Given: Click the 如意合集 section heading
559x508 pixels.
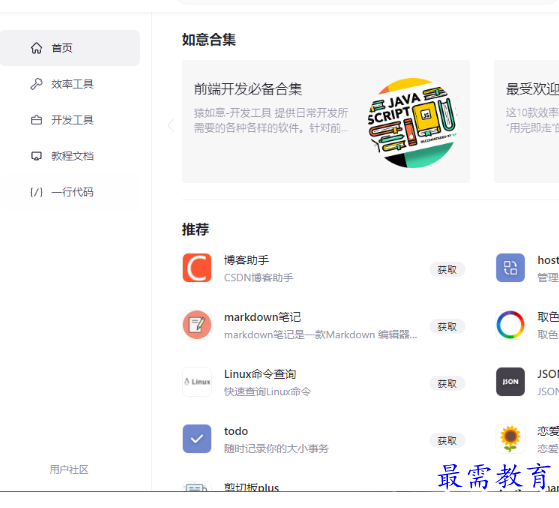Looking at the screenshot, I should 209,40.
